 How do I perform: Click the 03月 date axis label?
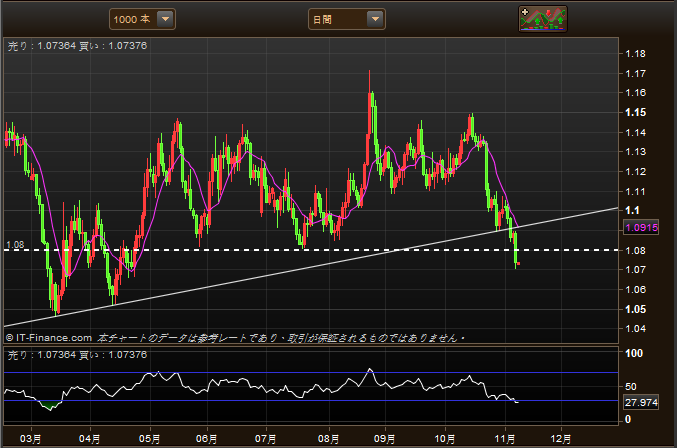click(x=31, y=439)
